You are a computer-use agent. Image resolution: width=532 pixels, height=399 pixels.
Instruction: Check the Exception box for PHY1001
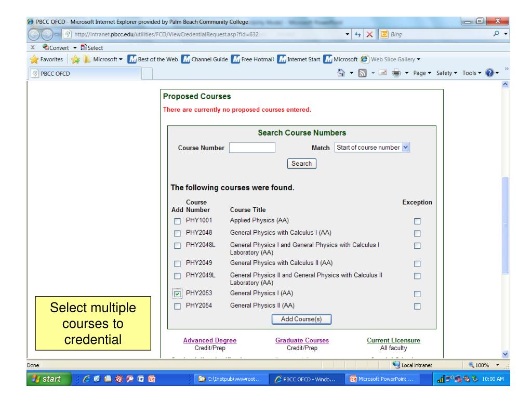click(x=417, y=221)
